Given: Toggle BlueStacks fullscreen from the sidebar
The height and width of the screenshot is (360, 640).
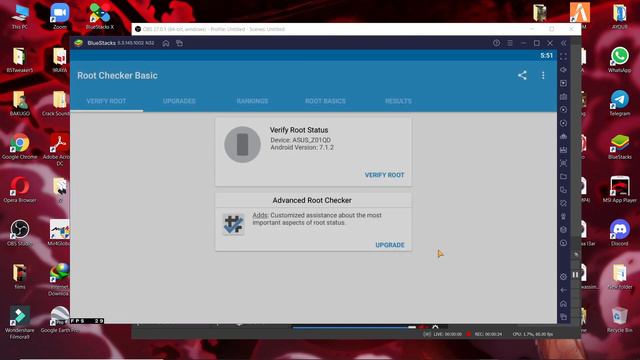Looking at the screenshot, I should point(564,56).
